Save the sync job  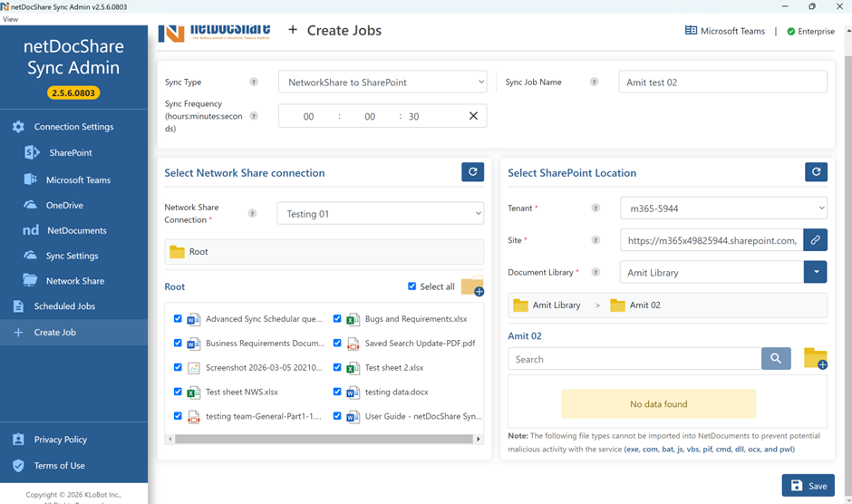[808, 486]
